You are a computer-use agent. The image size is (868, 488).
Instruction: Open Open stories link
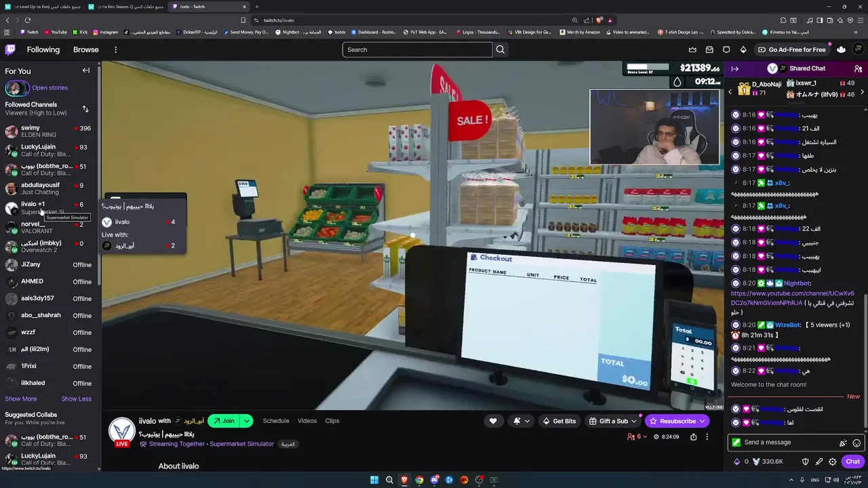pyautogui.click(x=50, y=87)
